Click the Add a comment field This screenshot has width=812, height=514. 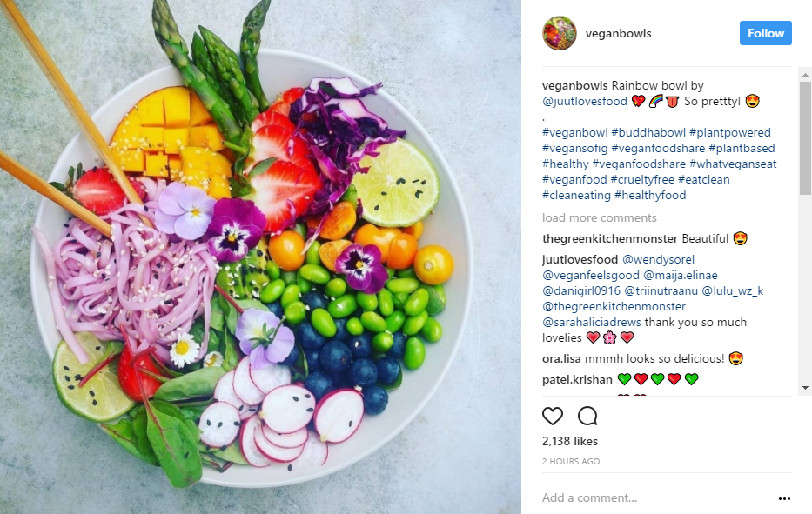point(658,498)
